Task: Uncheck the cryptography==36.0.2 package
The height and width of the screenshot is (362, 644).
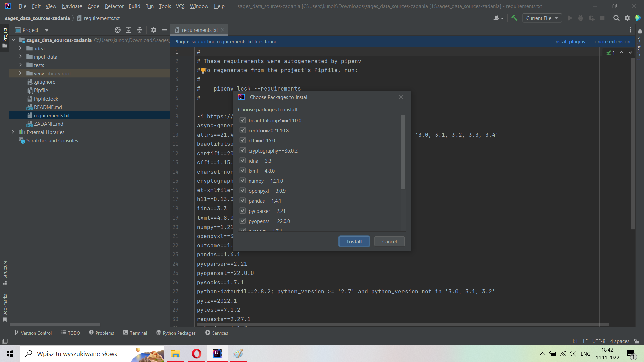Action: (243, 150)
